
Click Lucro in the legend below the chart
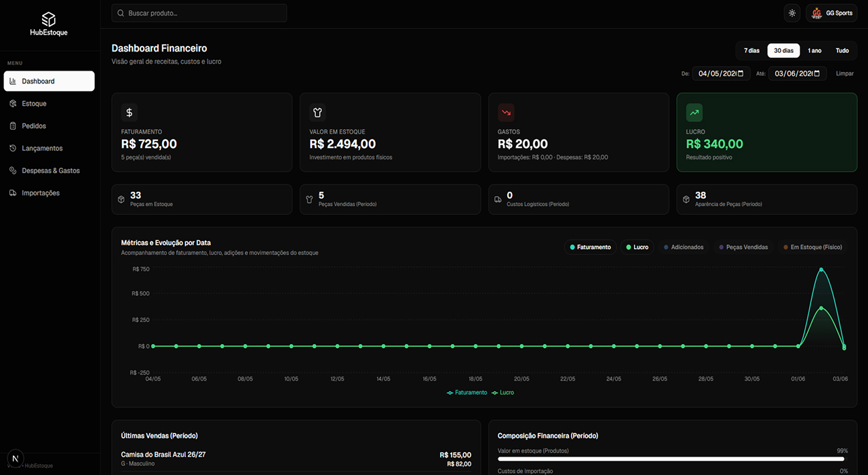[503, 393]
